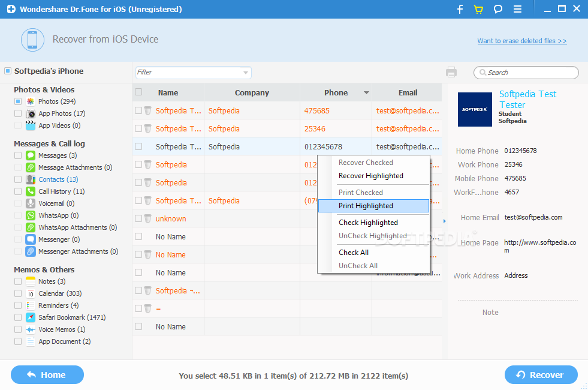
Task: Click the phone number 25346 in table
Action: click(315, 129)
